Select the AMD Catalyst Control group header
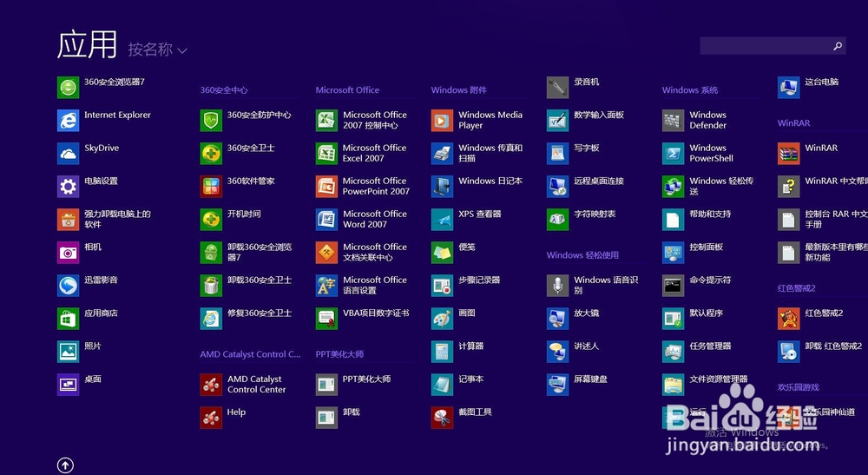 coord(250,354)
